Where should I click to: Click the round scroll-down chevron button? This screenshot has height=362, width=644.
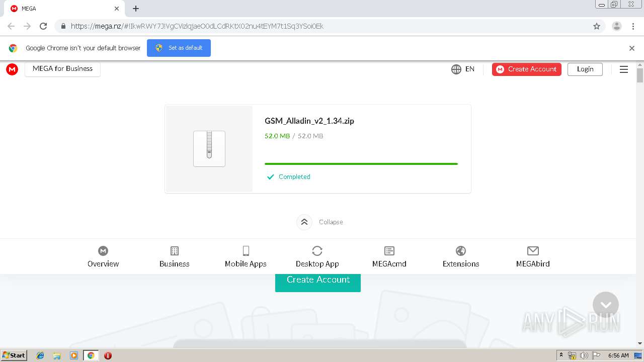[x=606, y=305]
